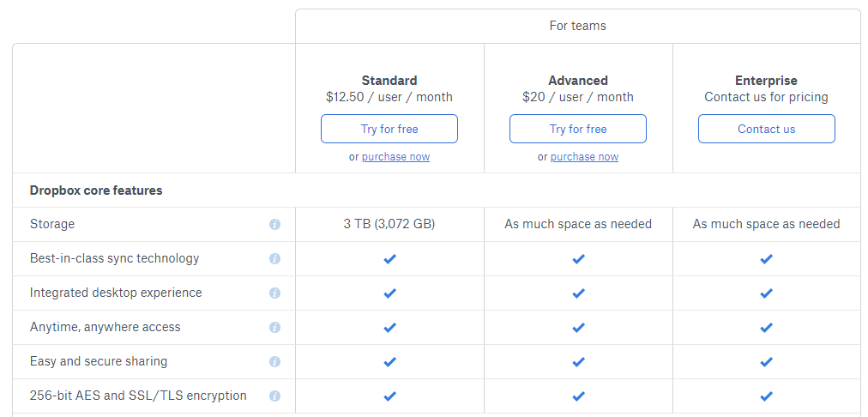Click Advanced checkmark for Integrated desktop experience
Image resolution: width=868 pixels, height=417 pixels.
(x=578, y=293)
